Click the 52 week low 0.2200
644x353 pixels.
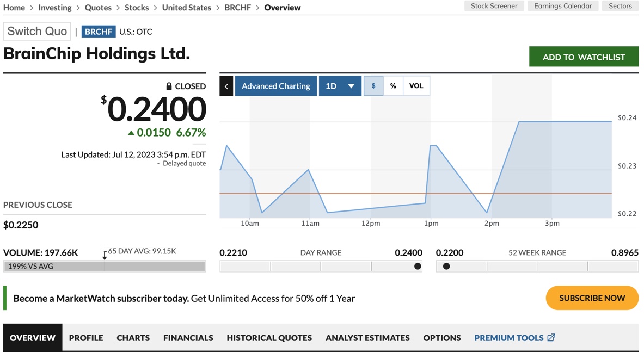(x=450, y=252)
